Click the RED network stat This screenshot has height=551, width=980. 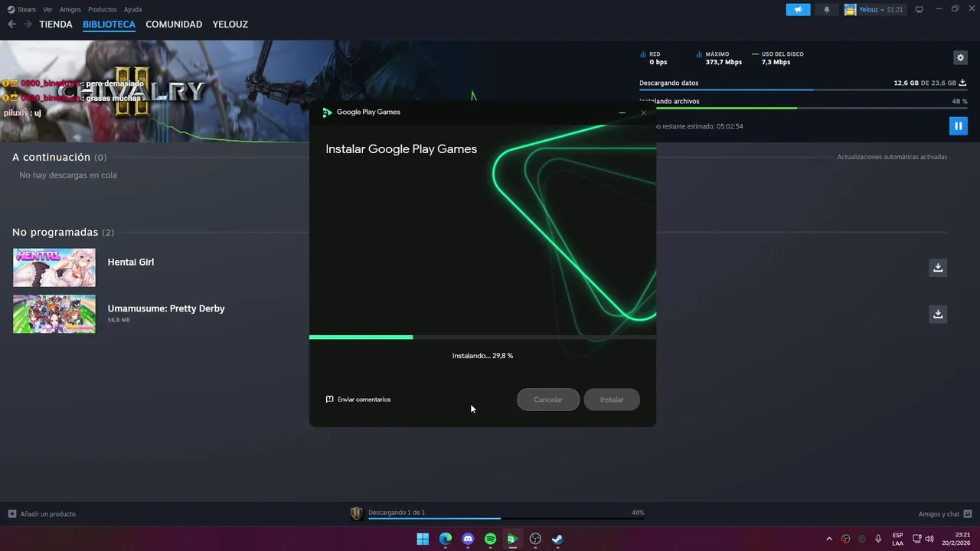pos(653,58)
